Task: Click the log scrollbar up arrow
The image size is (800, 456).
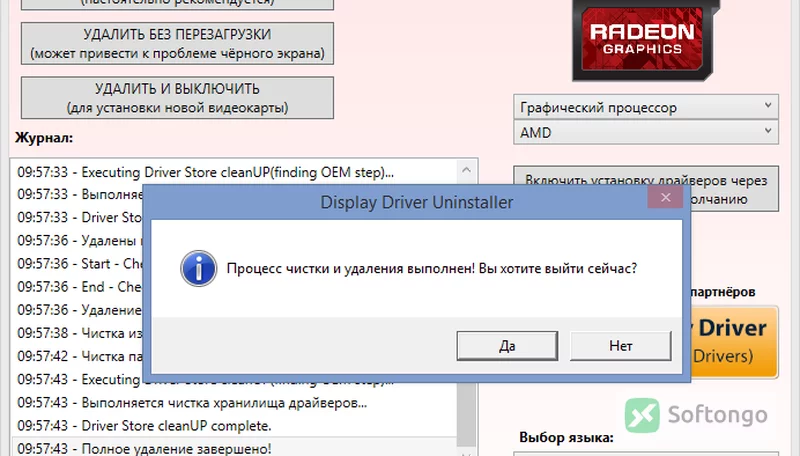Action: click(x=466, y=170)
